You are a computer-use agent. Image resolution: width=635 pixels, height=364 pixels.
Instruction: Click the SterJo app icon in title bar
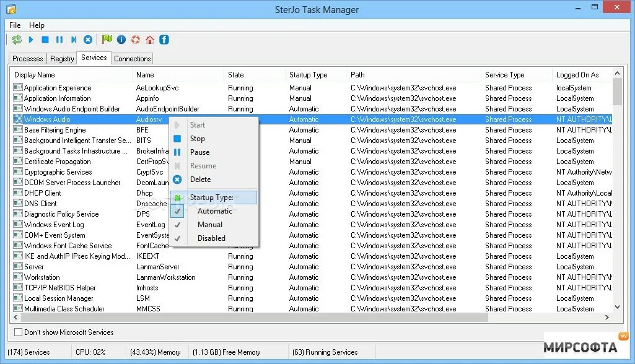point(11,9)
